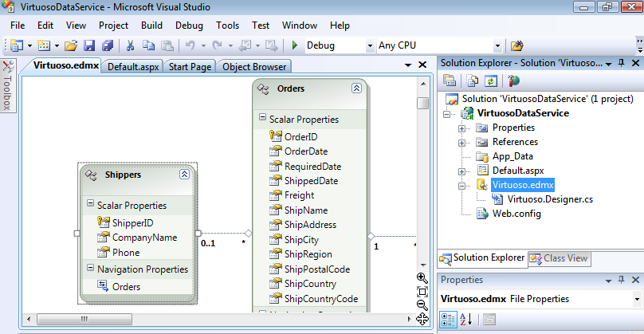Image resolution: width=644 pixels, height=334 pixels.
Task: Click the Save All toolbar icon
Action: coord(108,45)
